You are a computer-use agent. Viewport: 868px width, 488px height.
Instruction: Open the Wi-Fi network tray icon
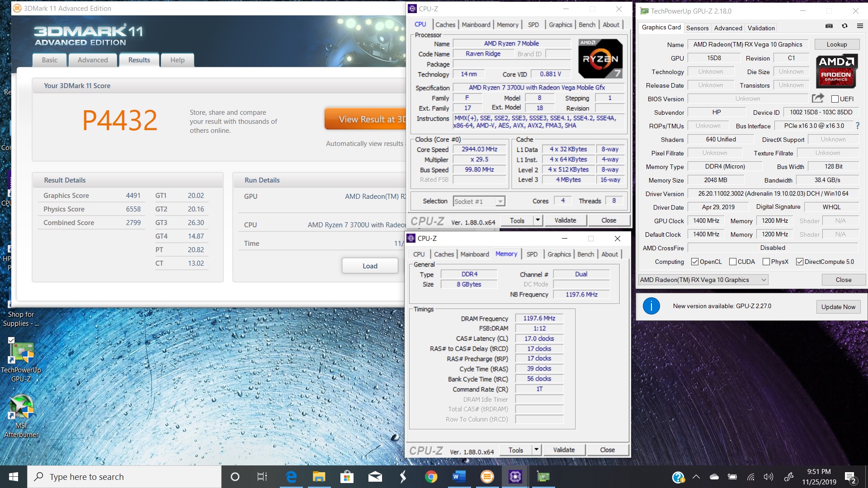[750, 477]
